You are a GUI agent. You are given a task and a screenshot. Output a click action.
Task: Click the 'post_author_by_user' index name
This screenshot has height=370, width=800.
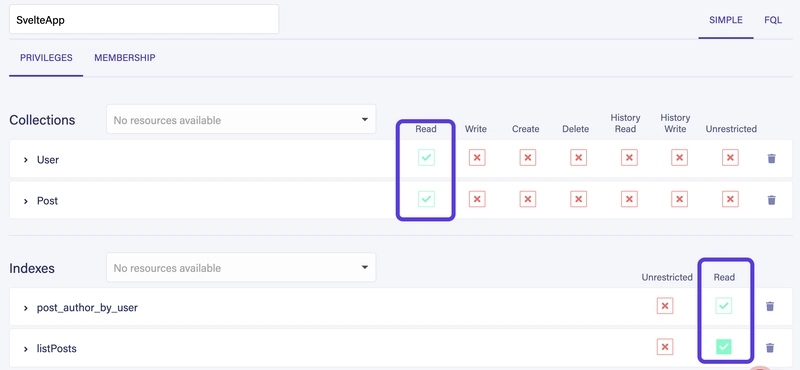coord(87,308)
